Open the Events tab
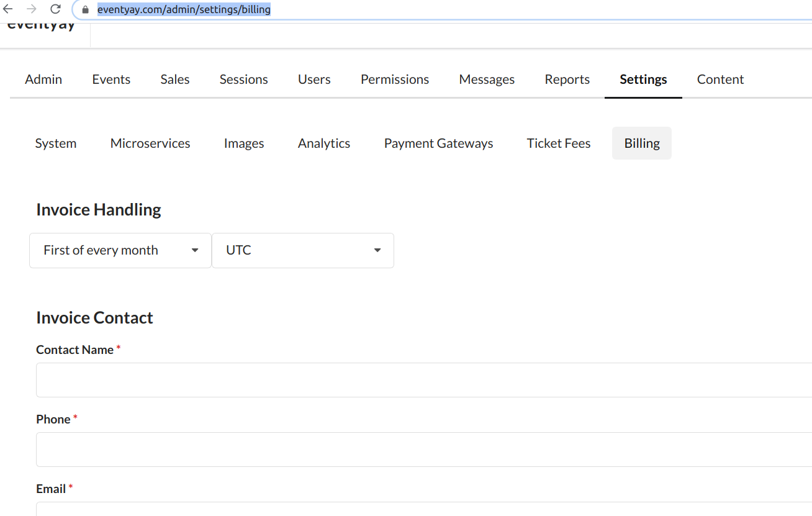Viewport: 812px width, 516px height. coord(111,79)
